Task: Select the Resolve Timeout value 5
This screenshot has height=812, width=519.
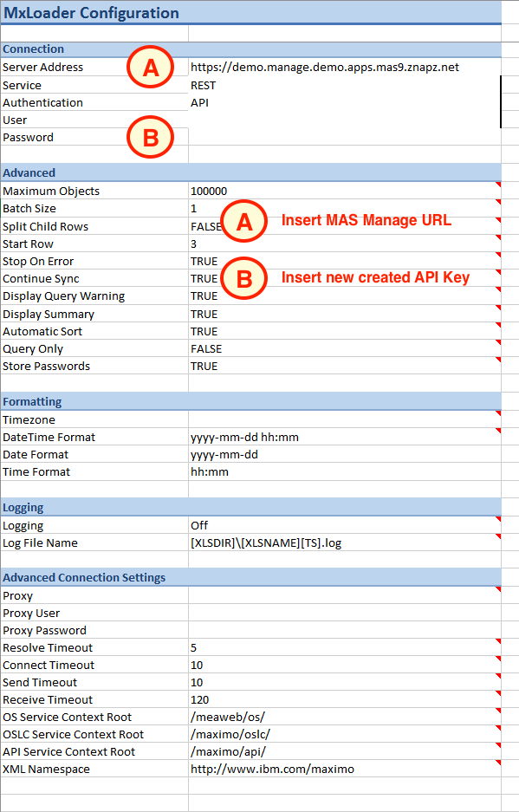Action: 345,648
